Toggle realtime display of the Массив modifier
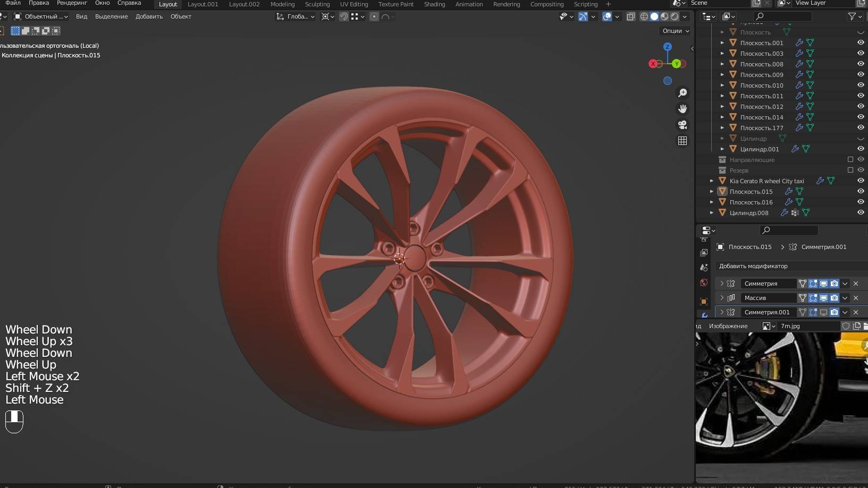The image size is (868, 488). [823, 298]
